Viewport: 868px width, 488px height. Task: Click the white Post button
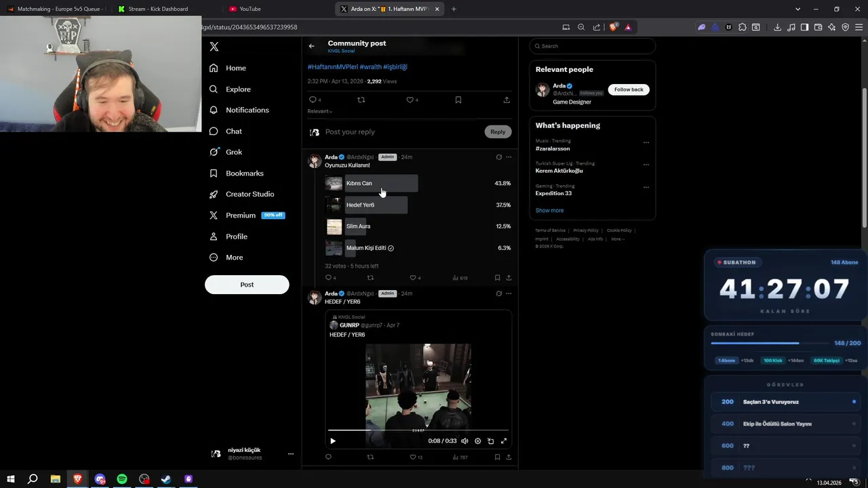click(247, 285)
